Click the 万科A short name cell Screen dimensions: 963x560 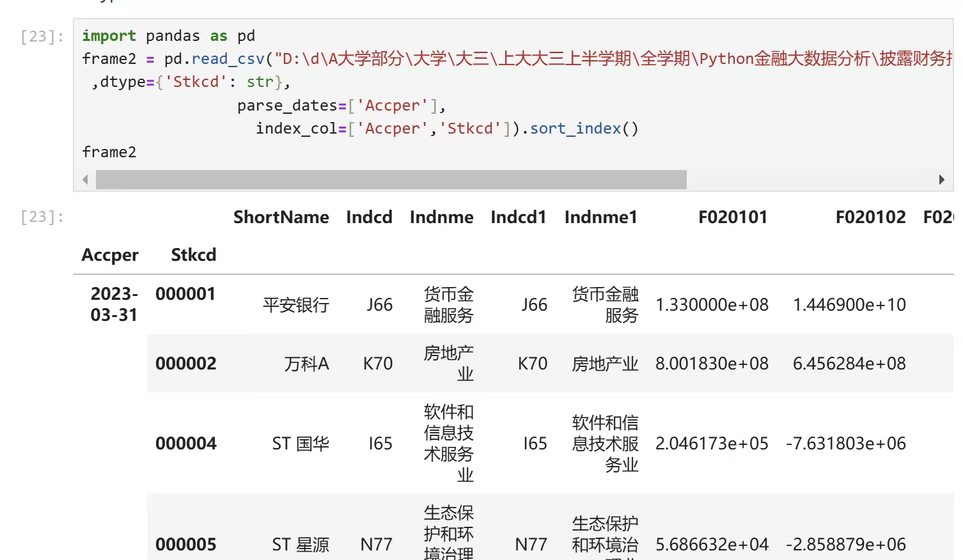pyautogui.click(x=306, y=364)
